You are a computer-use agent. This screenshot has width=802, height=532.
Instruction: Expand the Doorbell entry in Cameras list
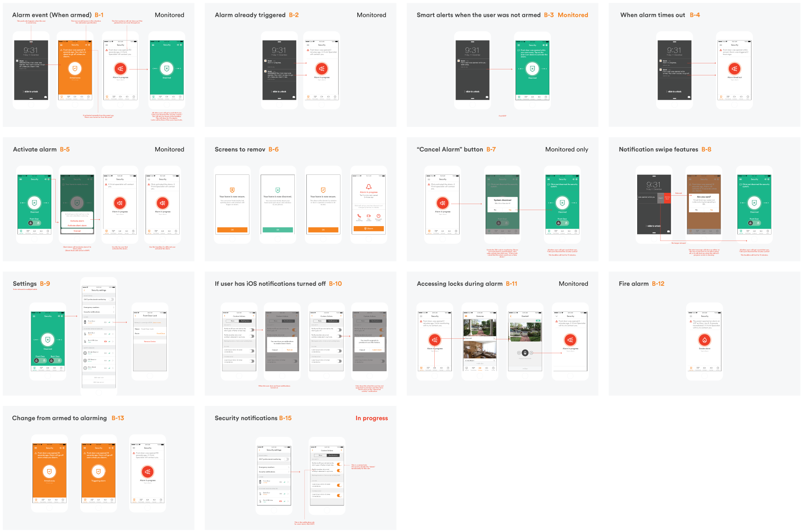[x=494, y=338]
